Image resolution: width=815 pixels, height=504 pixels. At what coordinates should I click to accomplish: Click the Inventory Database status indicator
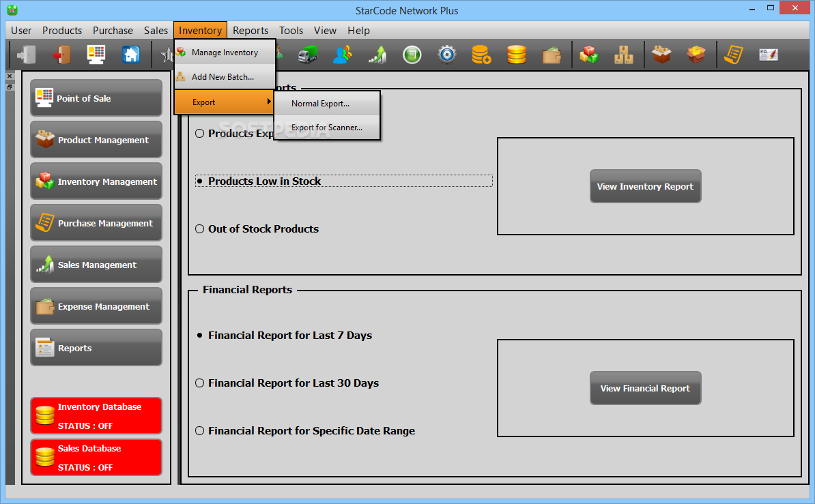[96, 415]
